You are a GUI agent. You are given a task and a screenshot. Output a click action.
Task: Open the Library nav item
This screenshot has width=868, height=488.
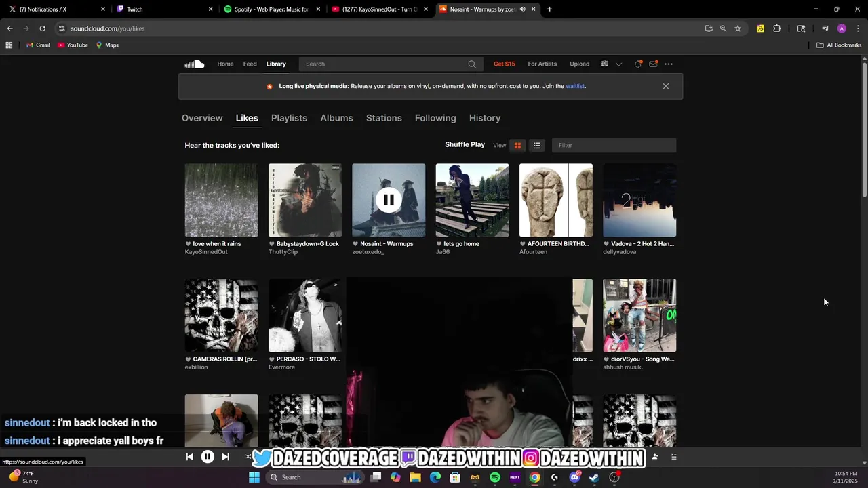coord(276,64)
